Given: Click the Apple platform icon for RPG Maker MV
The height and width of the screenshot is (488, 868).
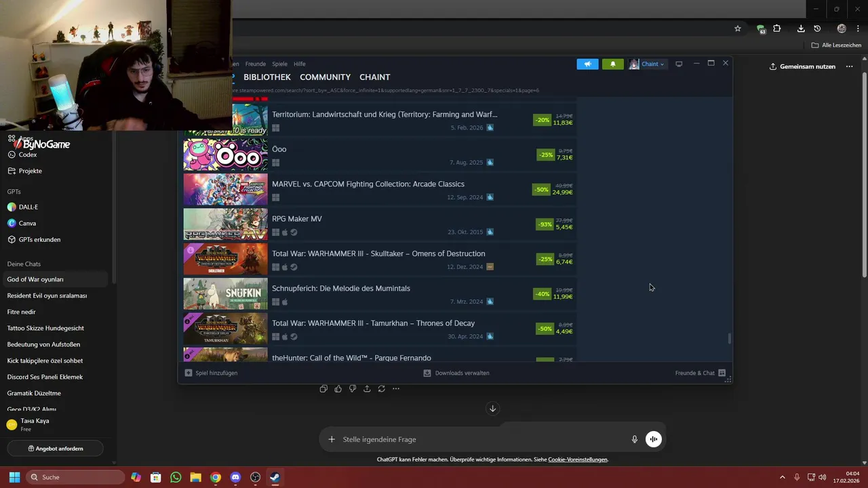Looking at the screenshot, I should pyautogui.click(x=285, y=232).
